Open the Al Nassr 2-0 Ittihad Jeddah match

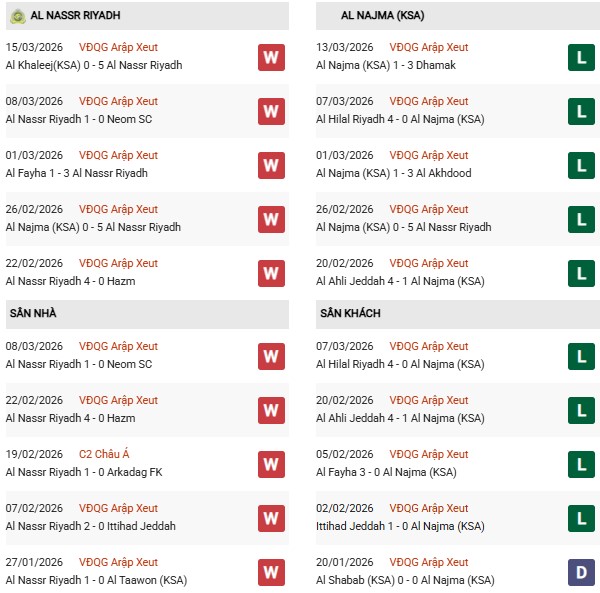click(x=90, y=526)
